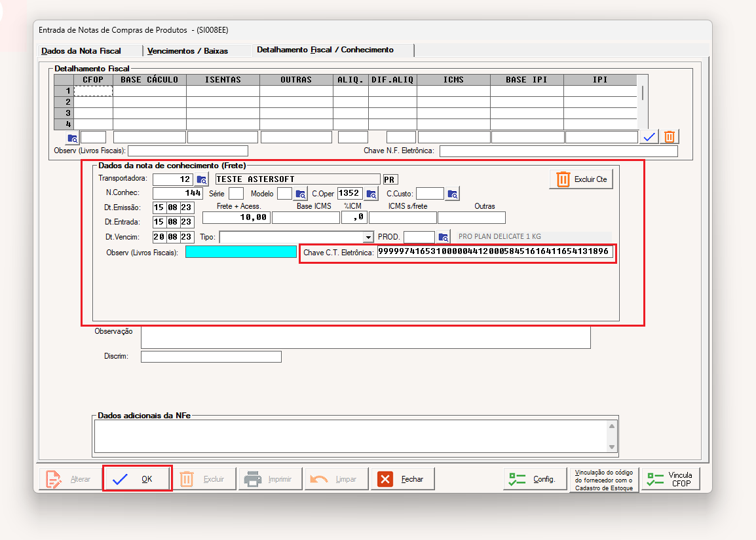Click the Frete + Acess. value field

(236, 218)
